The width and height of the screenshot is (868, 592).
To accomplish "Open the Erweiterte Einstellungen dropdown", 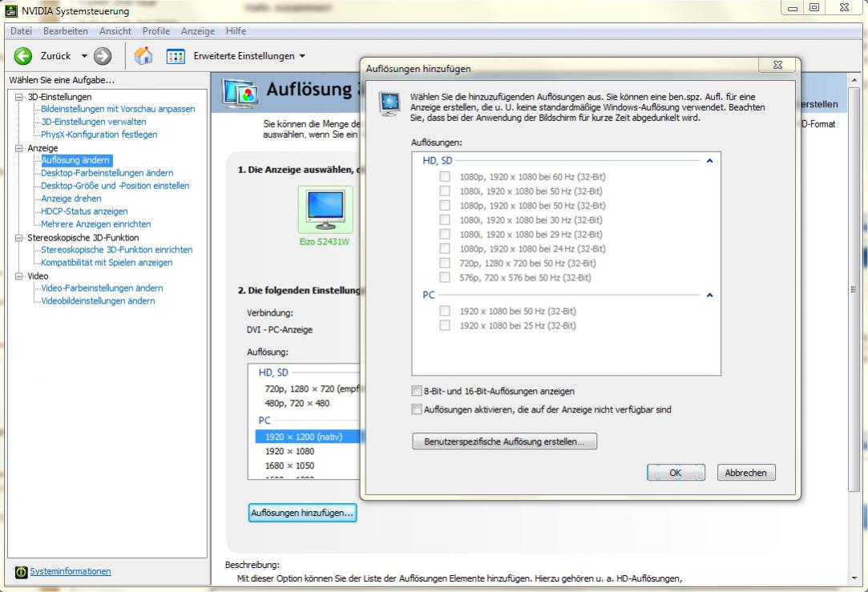I will pyautogui.click(x=302, y=56).
